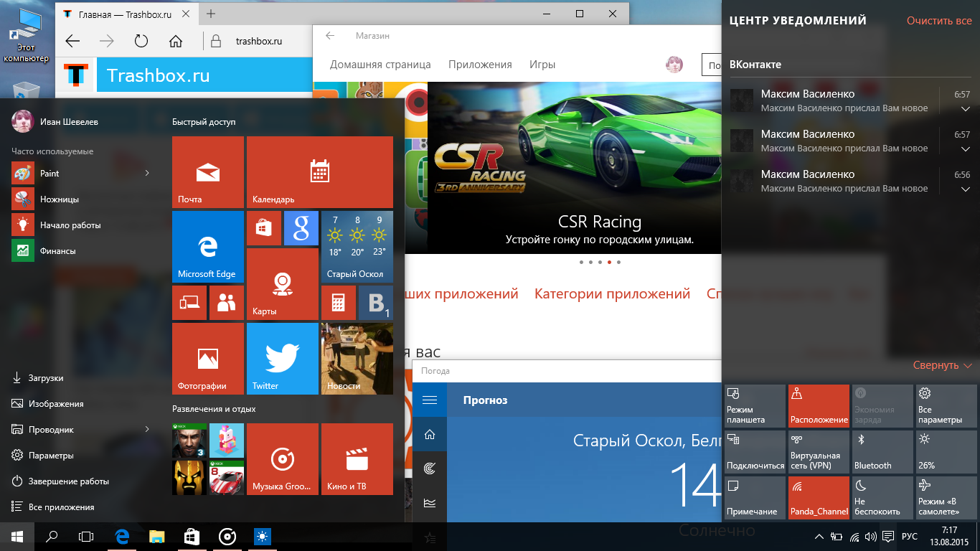
Task: Open the Store user account avatar
Action: click(674, 65)
